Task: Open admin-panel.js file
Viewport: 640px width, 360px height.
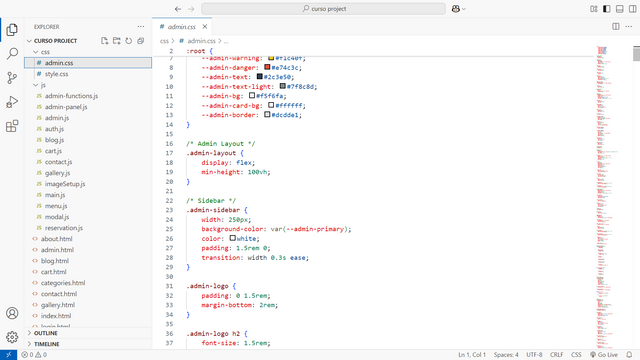Action: [x=88, y=107]
